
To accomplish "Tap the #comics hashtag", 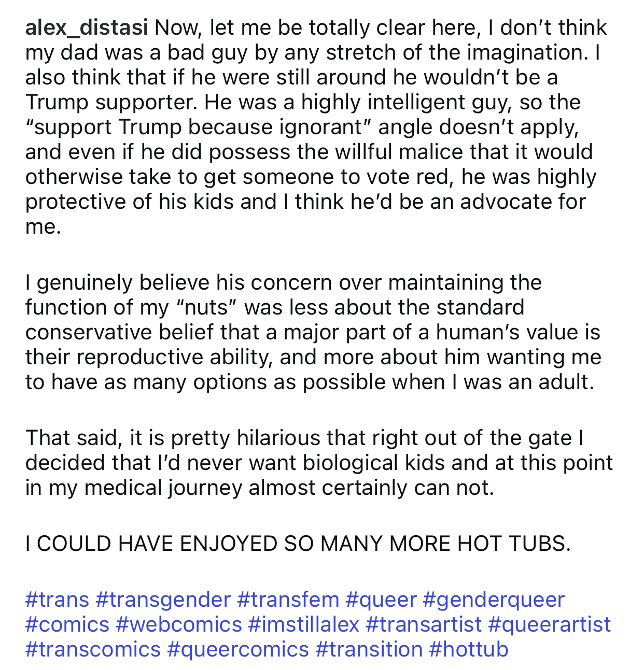I will (x=67, y=624).
